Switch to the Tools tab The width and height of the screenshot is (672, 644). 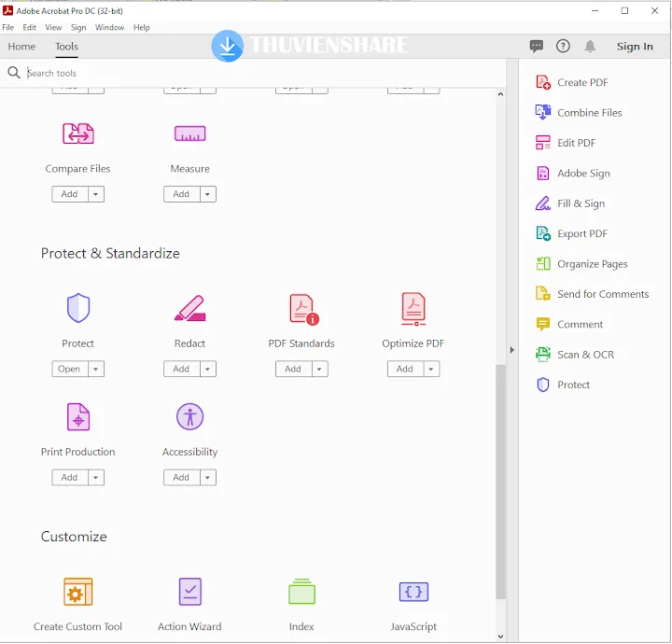(66, 47)
